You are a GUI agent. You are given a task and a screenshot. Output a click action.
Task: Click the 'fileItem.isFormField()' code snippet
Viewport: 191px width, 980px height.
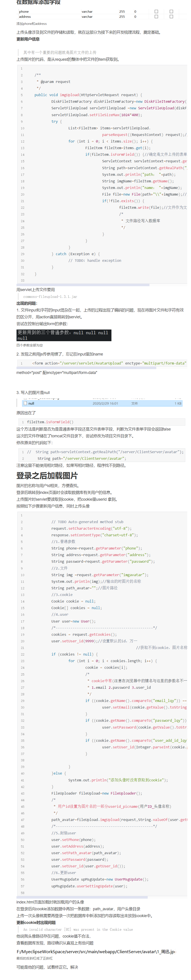pyautogui.click(x=50, y=422)
